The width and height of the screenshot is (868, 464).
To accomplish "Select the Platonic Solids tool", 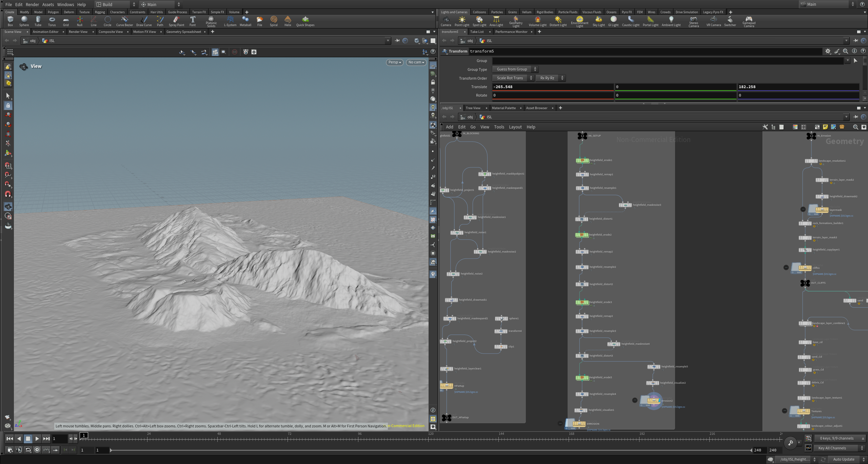I will click(211, 22).
